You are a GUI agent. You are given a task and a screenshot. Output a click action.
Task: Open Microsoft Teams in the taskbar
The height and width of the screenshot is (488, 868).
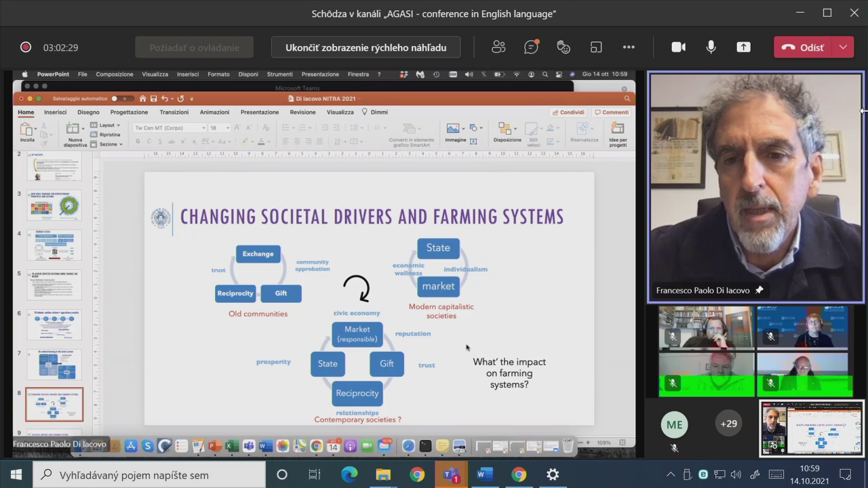451,474
